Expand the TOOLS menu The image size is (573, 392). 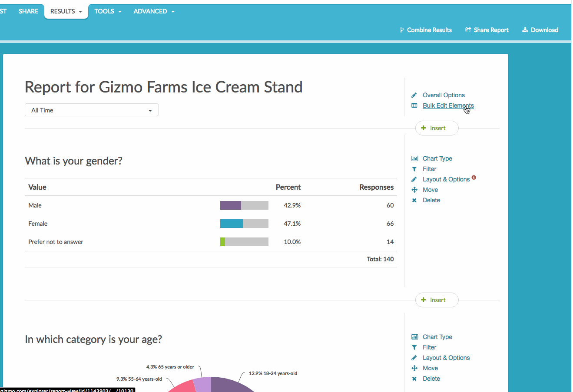point(108,11)
